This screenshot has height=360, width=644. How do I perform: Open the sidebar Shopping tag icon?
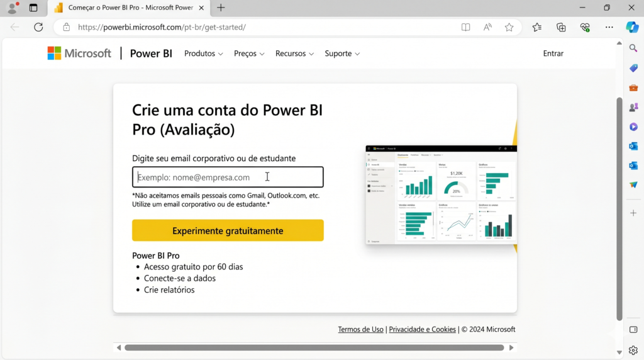click(633, 68)
